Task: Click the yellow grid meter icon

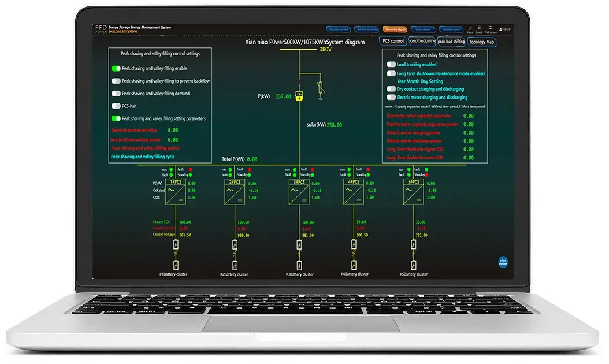Action: [299, 96]
